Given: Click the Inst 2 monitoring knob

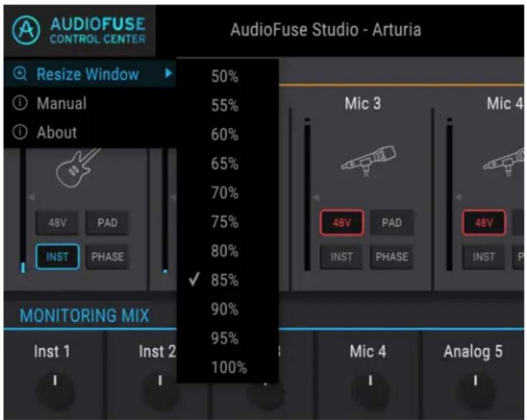Looking at the screenshot, I should click(x=161, y=390).
